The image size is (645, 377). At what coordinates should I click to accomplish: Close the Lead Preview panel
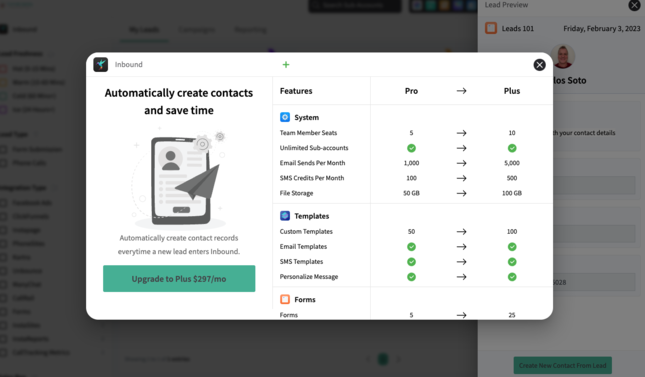pyautogui.click(x=634, y=5)
